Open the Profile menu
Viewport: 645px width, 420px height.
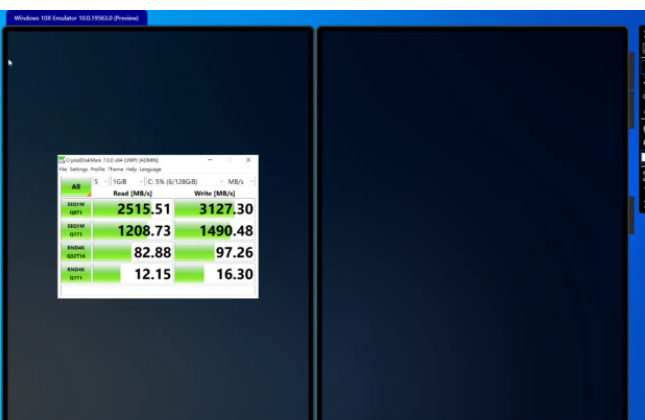tap(98, 169)
